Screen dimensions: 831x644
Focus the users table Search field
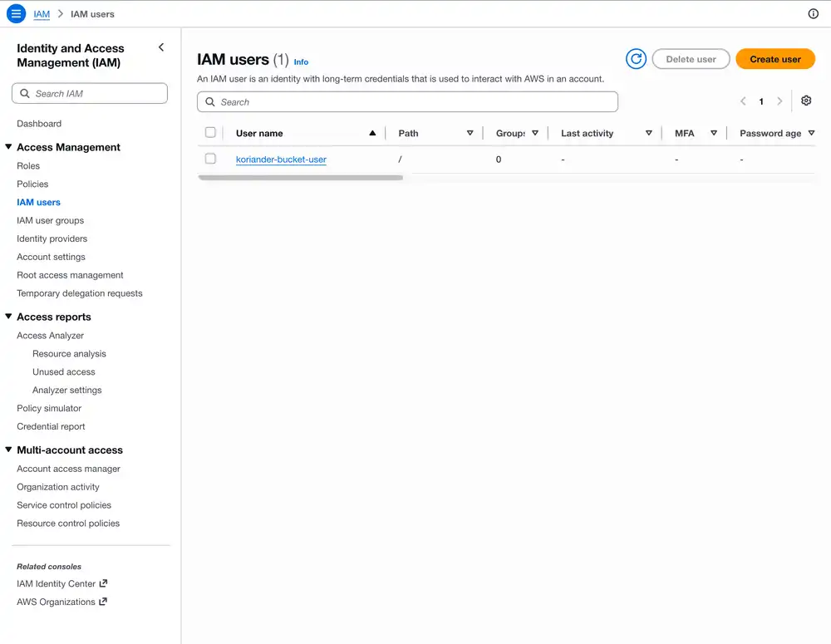407,101
